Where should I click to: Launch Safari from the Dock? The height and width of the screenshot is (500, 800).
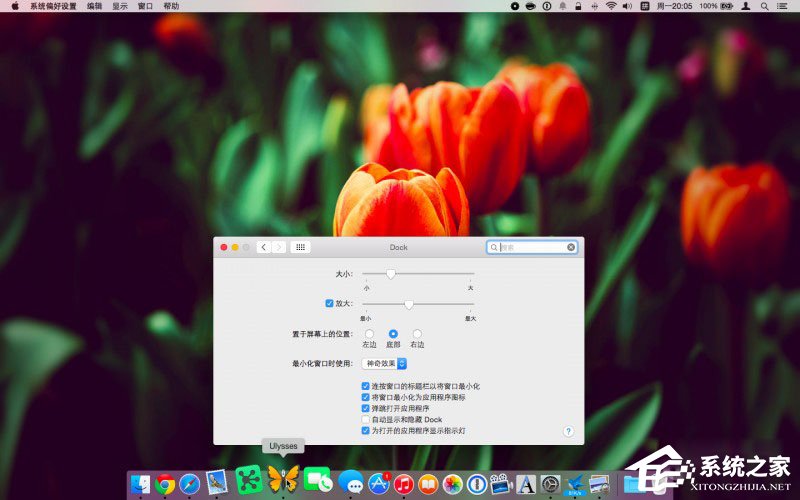point(190,484)
